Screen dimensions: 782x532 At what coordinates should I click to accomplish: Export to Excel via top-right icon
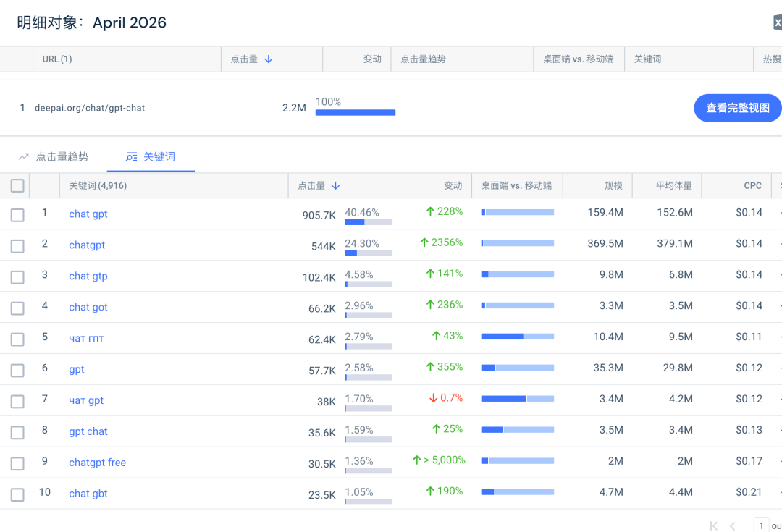point(778,22)
